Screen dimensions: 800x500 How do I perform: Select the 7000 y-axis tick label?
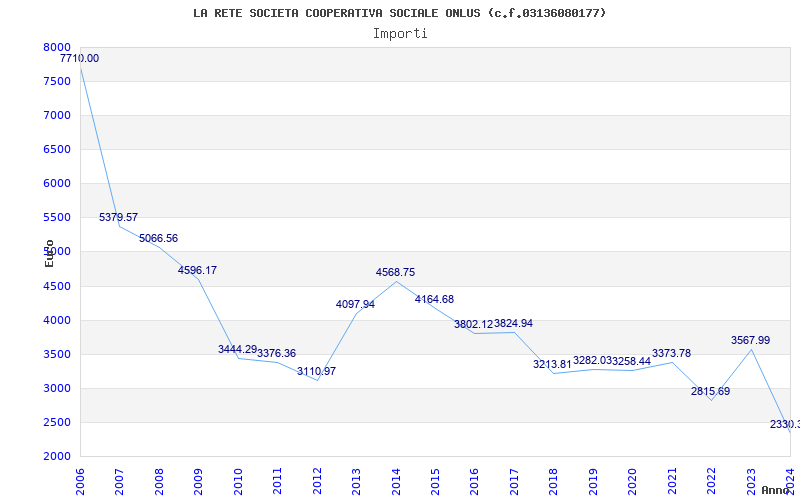(x=57, y=115)
